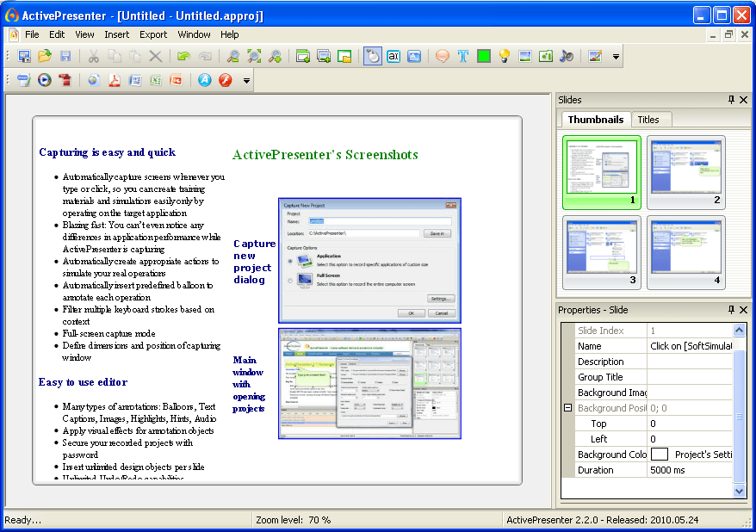Expand the export toolbar overflow arrow

coord(246,80)
